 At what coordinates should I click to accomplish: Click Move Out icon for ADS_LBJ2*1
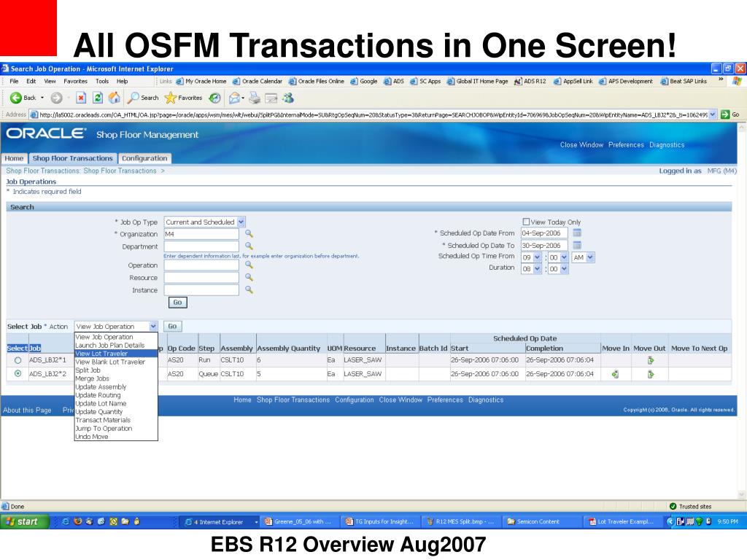pyautogui.click(x=650, y=360)
